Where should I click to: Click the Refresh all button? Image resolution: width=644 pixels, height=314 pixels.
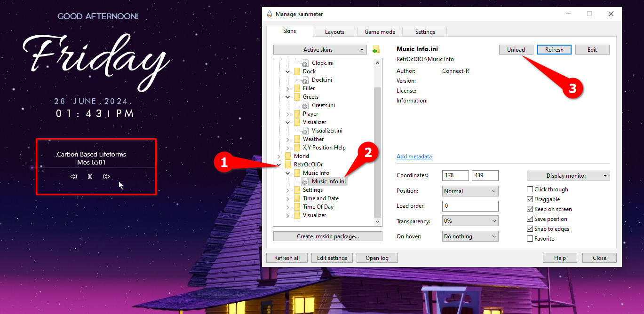287,258
